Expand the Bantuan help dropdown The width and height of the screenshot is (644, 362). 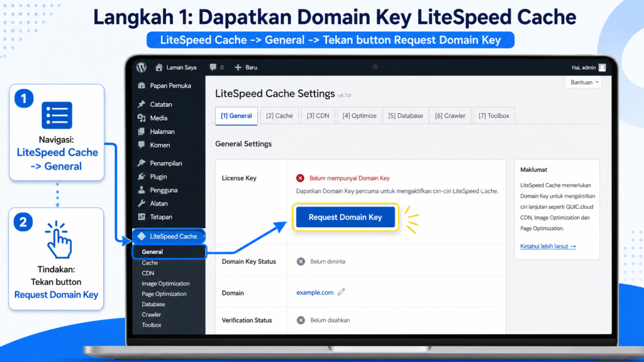click(x=583, y=82)
